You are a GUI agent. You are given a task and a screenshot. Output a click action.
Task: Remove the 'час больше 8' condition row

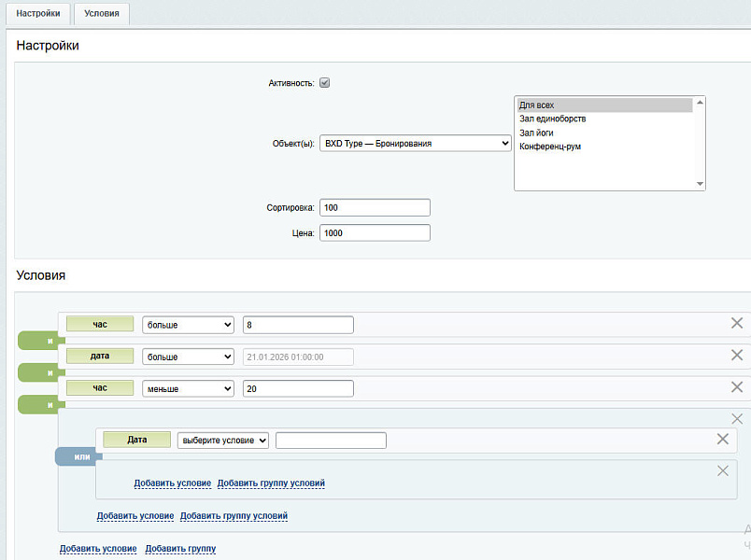point(737,323)
